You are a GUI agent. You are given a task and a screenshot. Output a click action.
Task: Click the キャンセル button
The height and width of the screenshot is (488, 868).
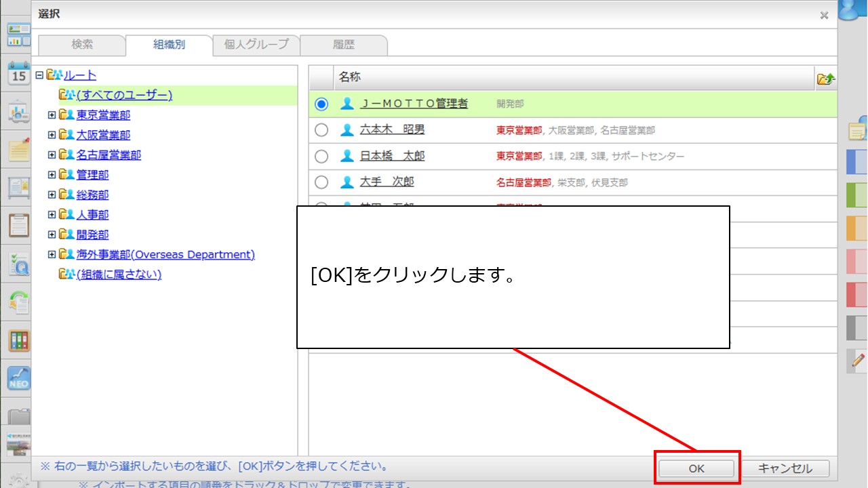click(785, 468)
